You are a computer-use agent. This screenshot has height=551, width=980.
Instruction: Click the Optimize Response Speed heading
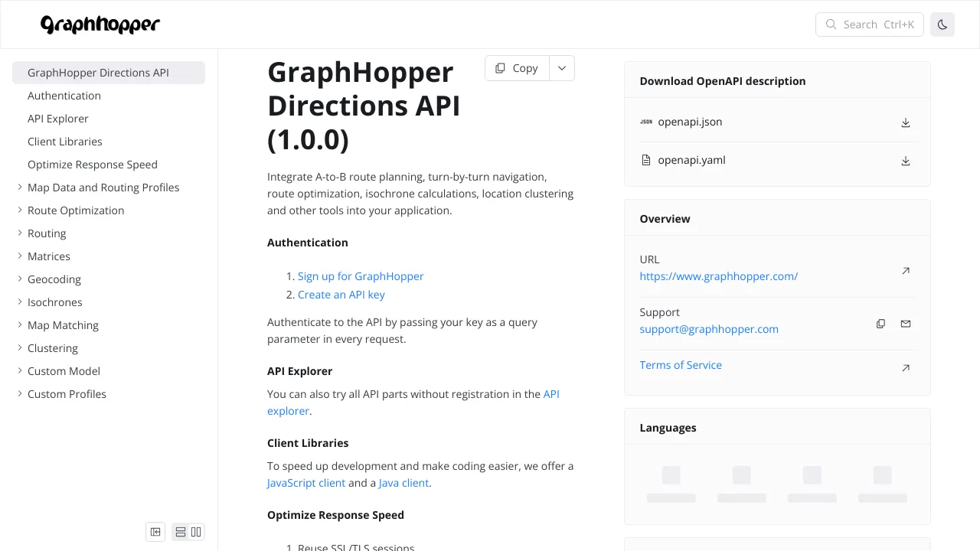(335, 515)
